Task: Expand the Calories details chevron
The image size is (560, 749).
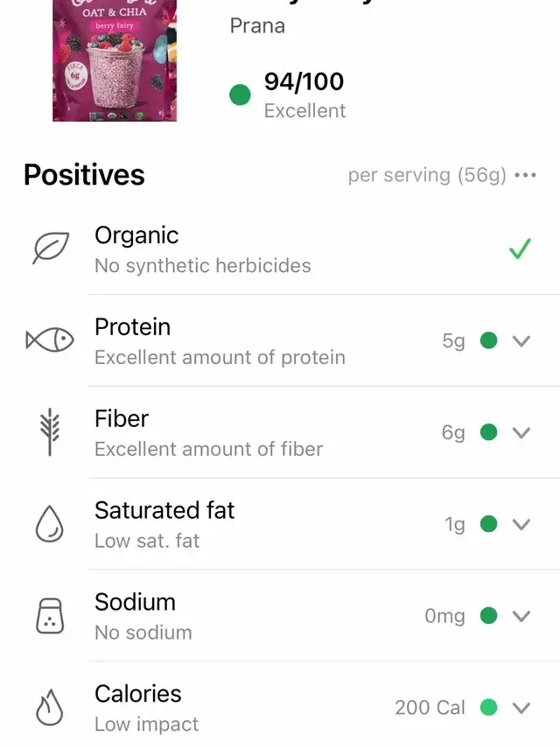Action: coord(521,708)
